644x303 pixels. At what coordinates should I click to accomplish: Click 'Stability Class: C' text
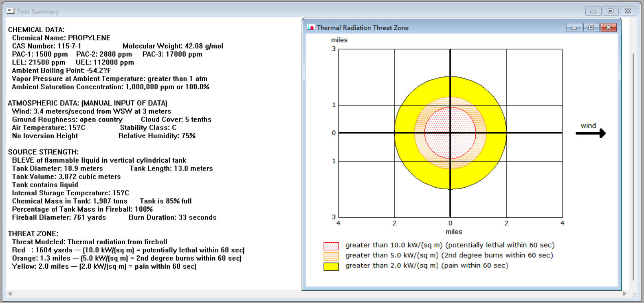(148, 128)
